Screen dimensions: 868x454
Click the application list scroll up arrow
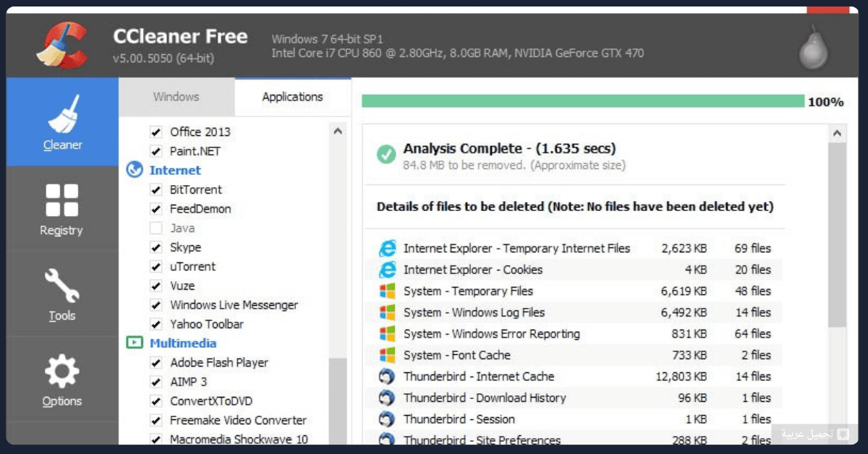[x=338, y=132]
